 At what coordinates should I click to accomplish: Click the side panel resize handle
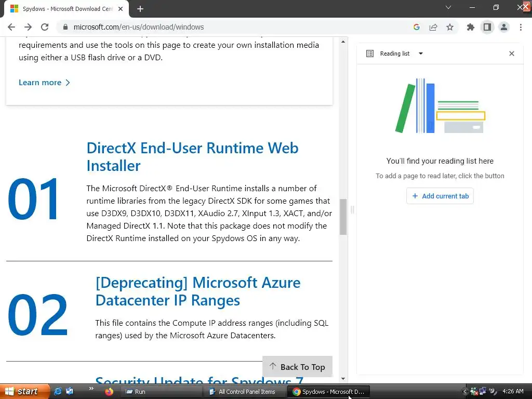click(x=352, y=210)
